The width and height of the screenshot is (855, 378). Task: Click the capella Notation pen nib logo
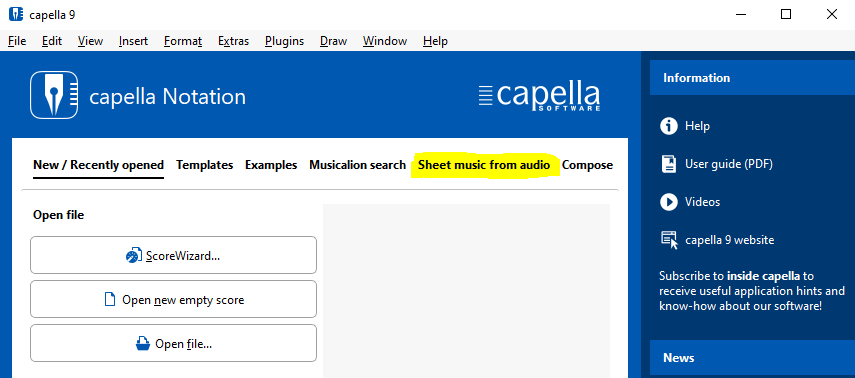point(54,95)
